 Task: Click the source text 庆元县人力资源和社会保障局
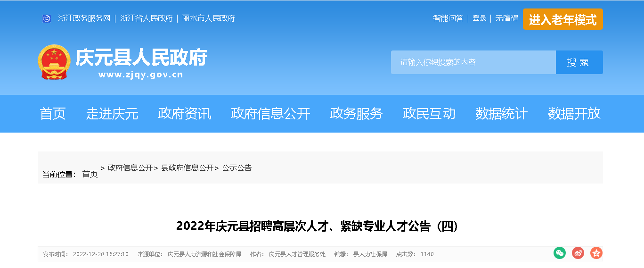pos(204,254)
